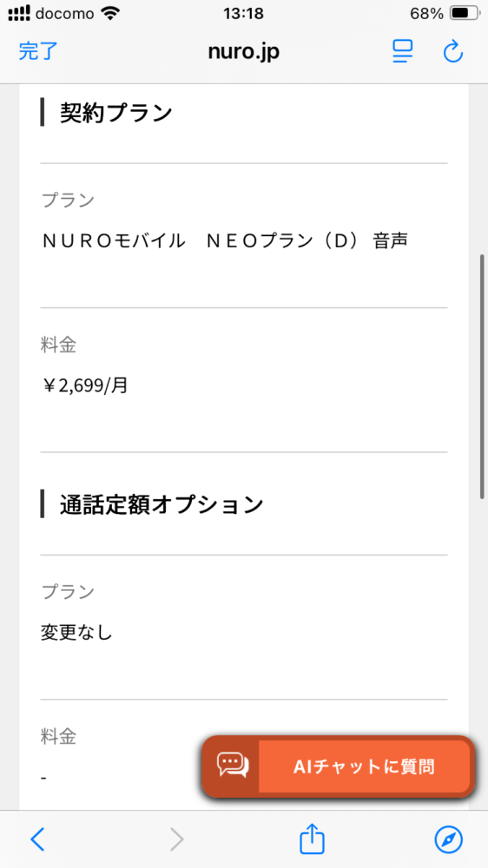
Task: Open the share sheet icon
Action: (x=312, y=838)
